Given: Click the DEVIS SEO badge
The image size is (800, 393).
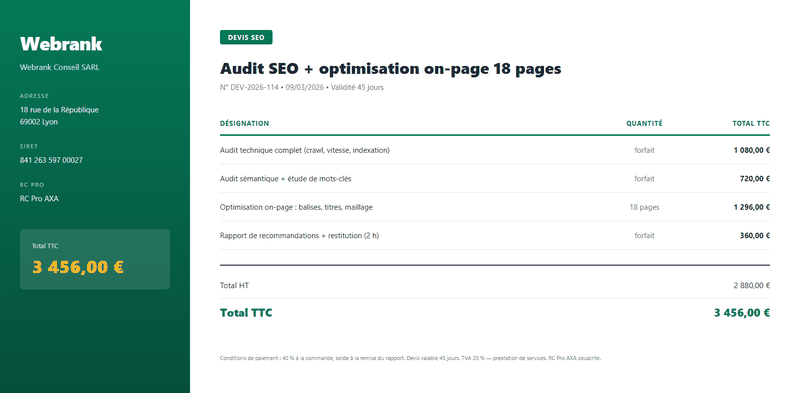Looking at the screenshot, I should (246, 37).
